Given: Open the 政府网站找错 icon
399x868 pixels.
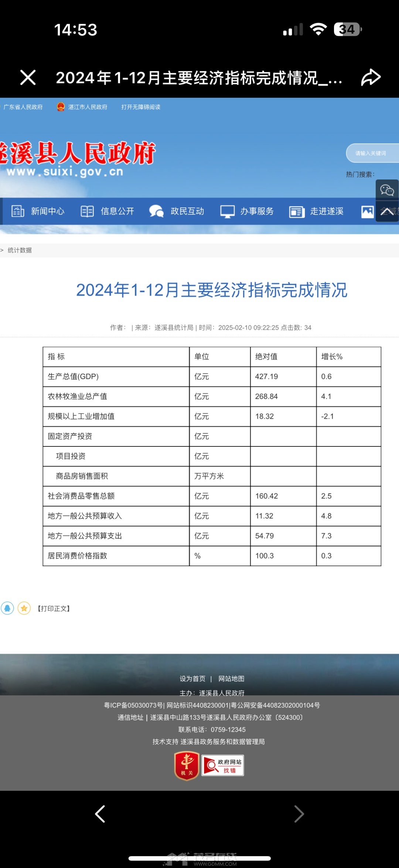Looking at the screenshot, I should tap(222, 766).
